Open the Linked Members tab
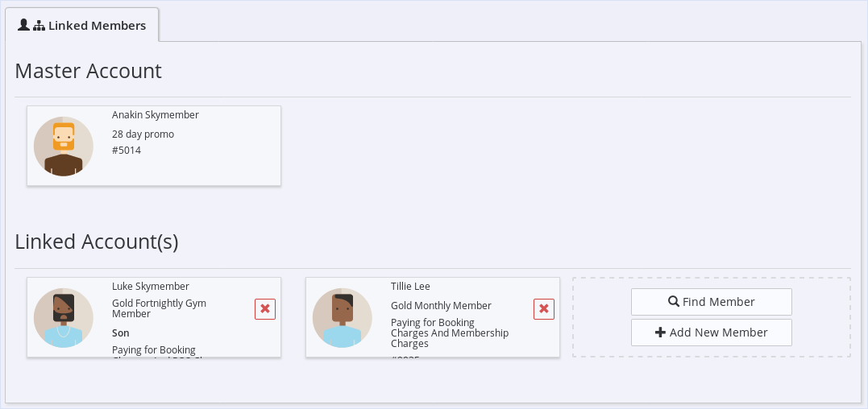This screenshot has width=868, height=409. click(82, 25)
